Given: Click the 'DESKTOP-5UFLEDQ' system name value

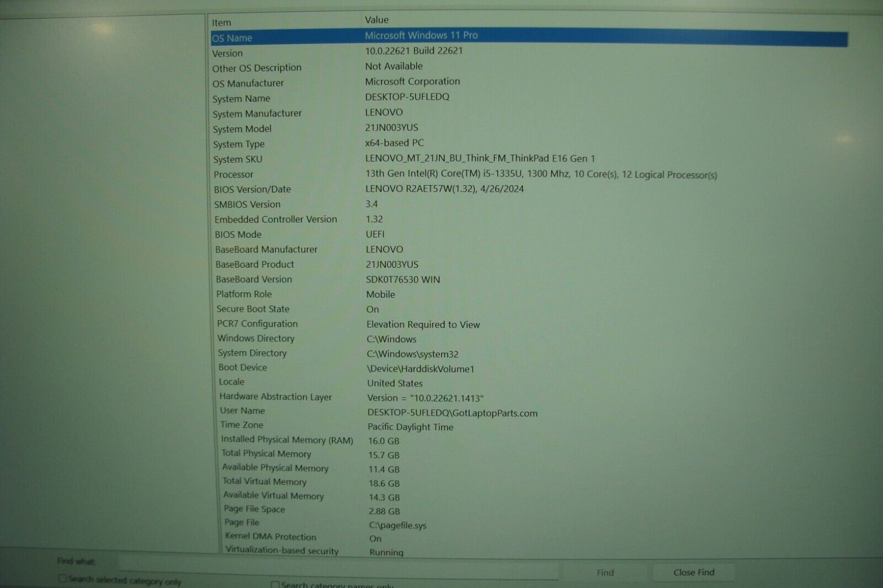Looking at the screenshot, I should (x=407, y=97).
